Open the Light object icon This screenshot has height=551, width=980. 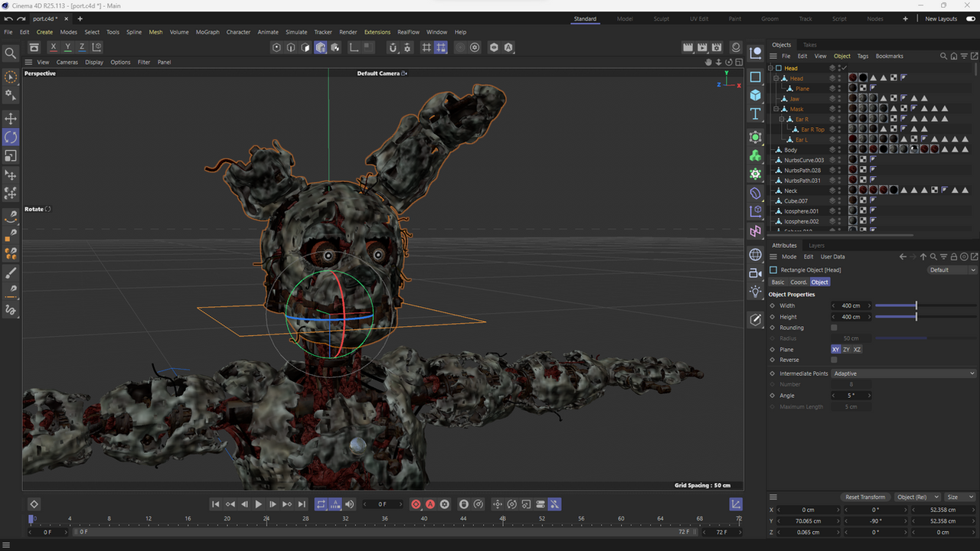pyautogui.click(x=756, y=292)
